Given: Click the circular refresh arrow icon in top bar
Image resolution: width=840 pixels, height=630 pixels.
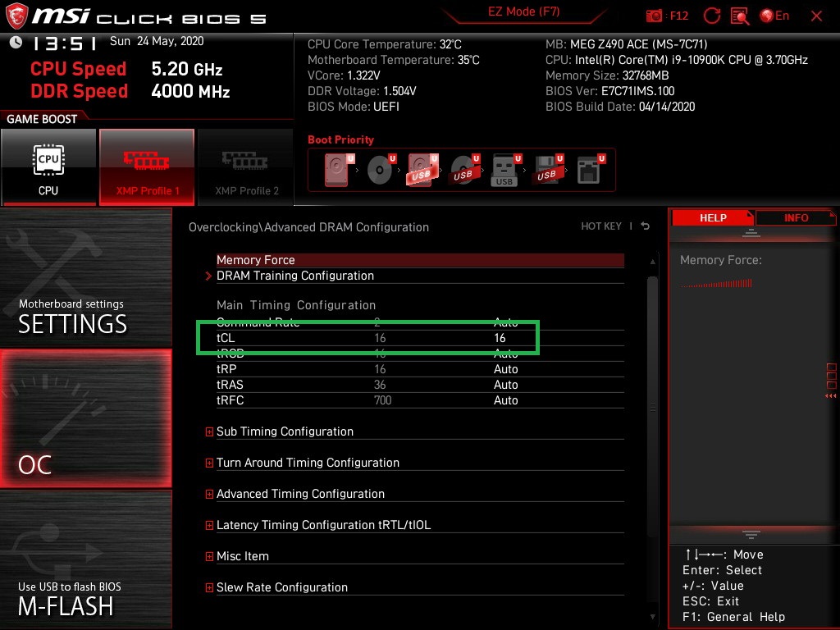Looking at the screenshot, I should pyautogui.click(x=711, y=16).
